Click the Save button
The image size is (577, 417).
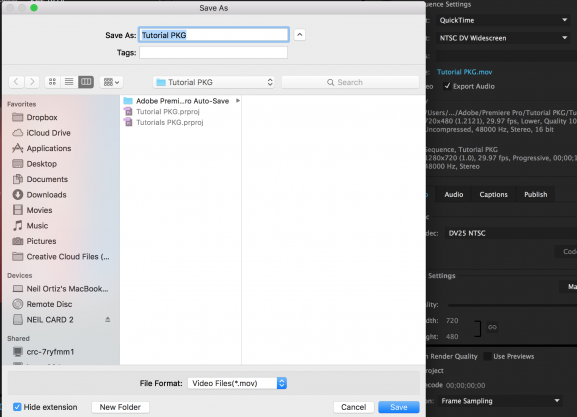pos(399,407)
